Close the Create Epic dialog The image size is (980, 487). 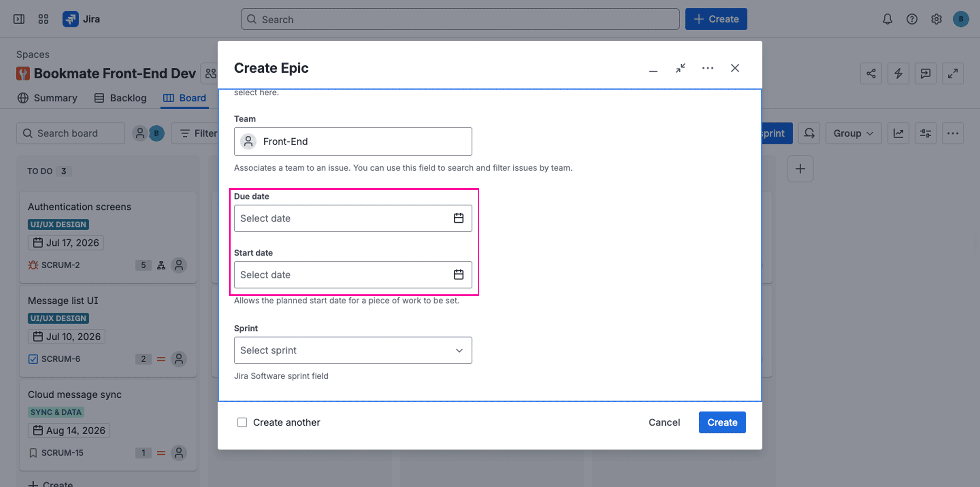[x=735, y=68]
